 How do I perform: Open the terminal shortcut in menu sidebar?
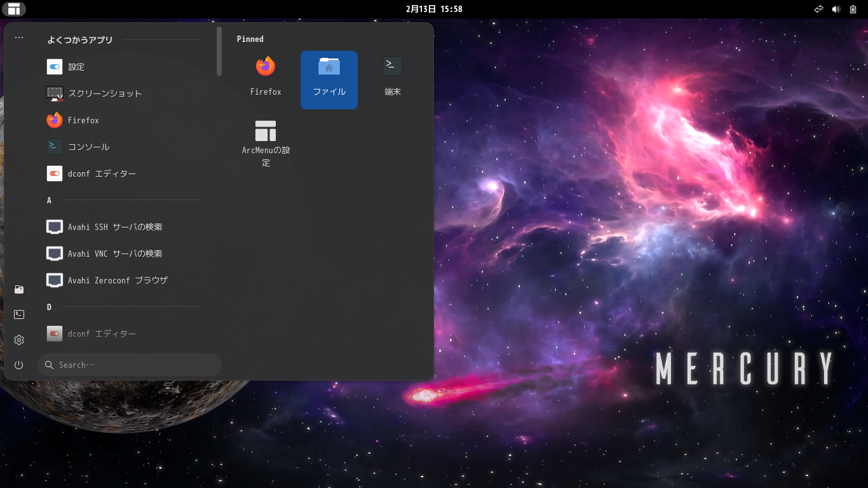click(19, 315)
